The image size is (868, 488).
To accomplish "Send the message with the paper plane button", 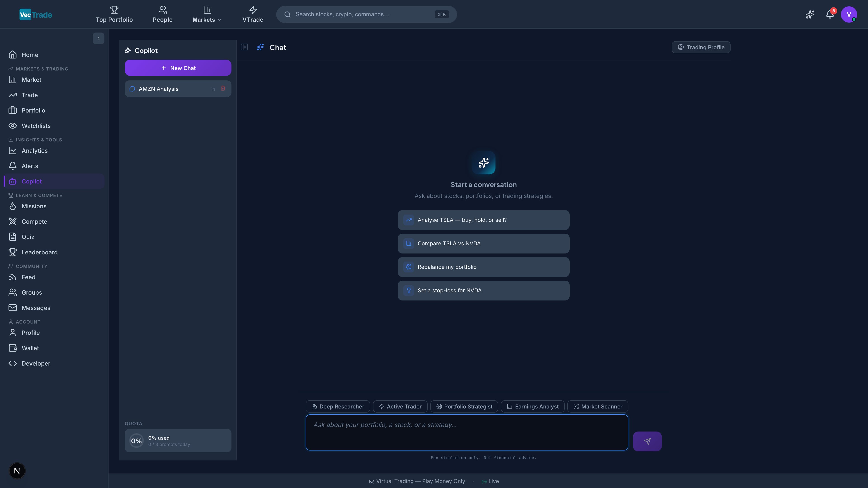I will [647, 441].
